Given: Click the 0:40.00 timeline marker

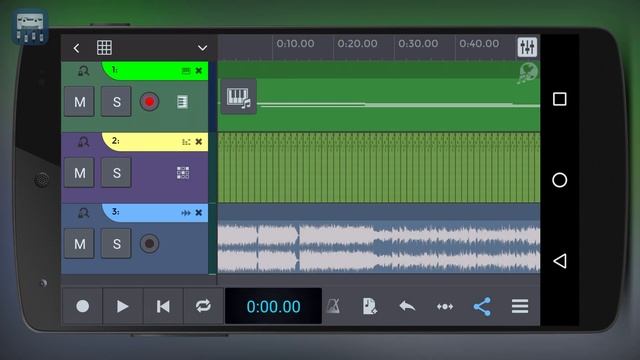Looking at the screenshot, I should (479, 43).
